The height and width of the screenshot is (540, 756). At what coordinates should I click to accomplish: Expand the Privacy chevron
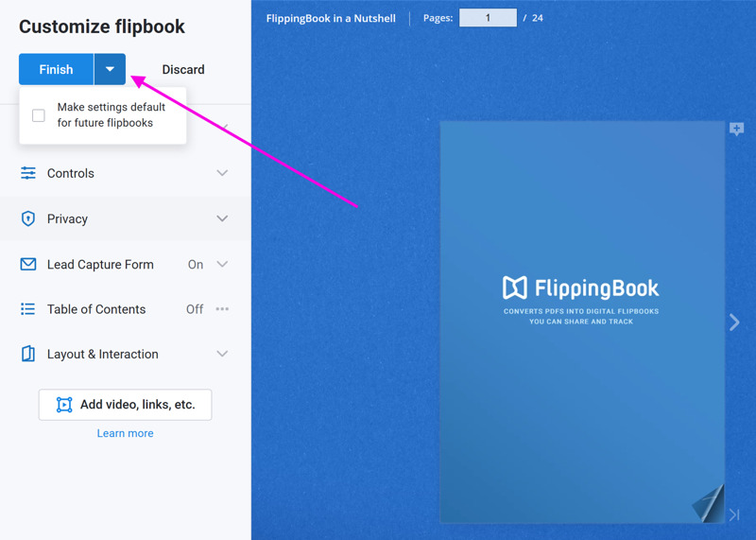[222, 218]
